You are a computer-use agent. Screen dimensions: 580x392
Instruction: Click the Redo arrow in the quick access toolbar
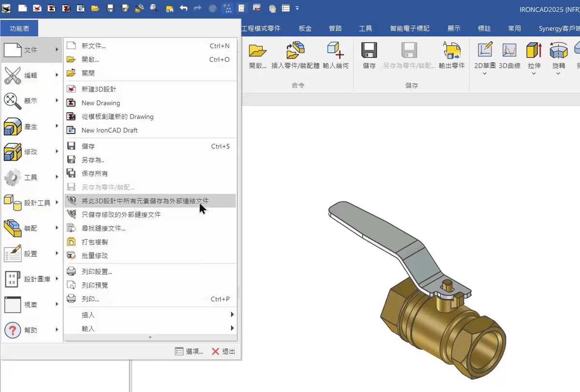point(198,8)
